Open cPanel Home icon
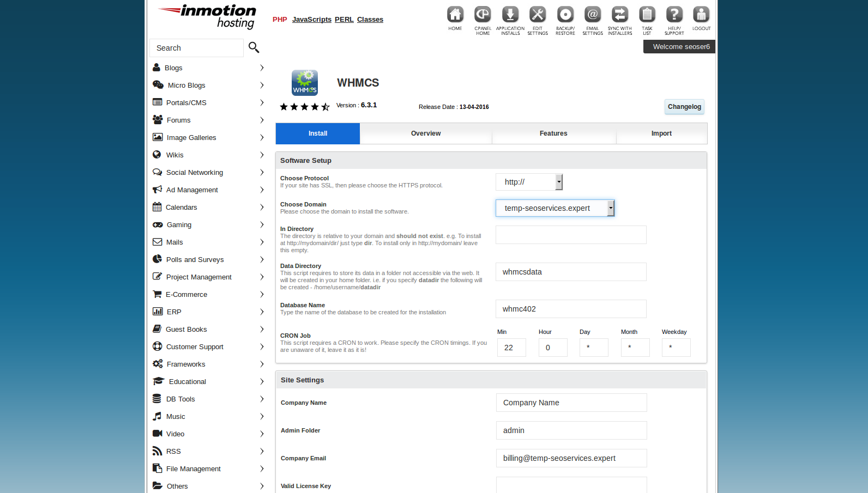Viewport: 868px width, 493px height. pos(483,15)
